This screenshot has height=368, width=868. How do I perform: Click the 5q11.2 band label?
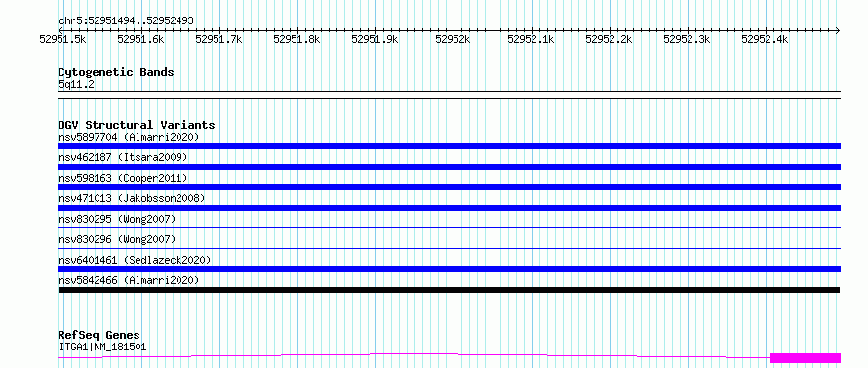coord(76,85)
